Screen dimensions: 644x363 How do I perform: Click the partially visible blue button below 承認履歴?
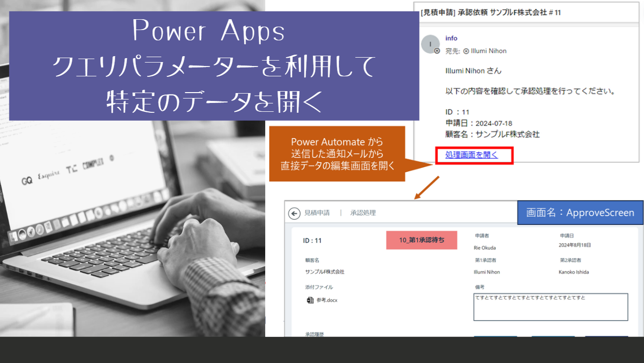(495, 337)
